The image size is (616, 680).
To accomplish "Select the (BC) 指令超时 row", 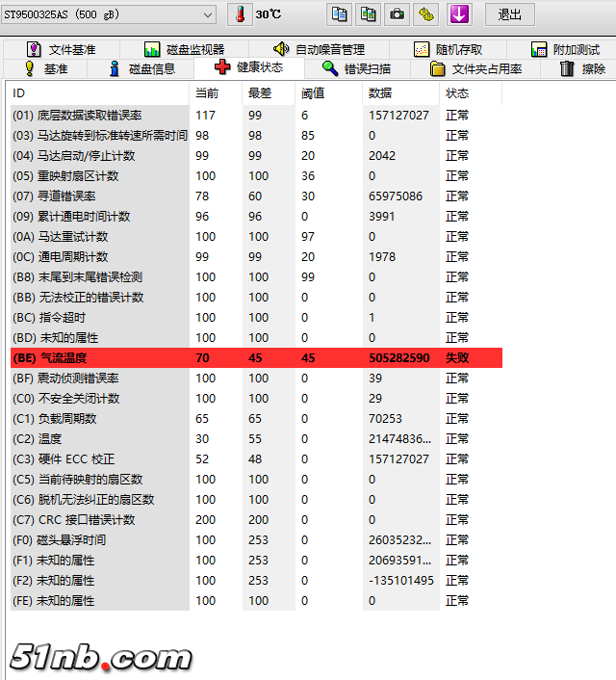I will coord(256,318).
